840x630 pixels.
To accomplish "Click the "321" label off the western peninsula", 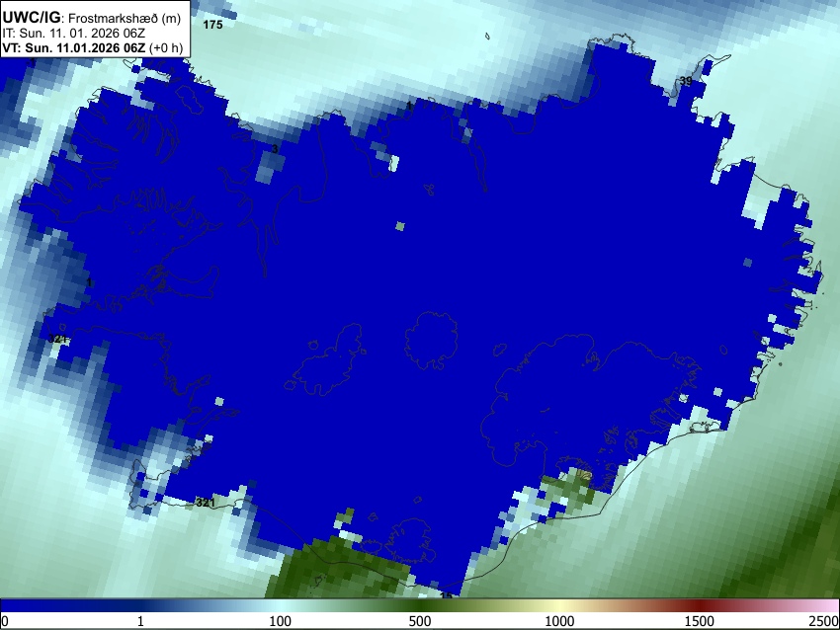I will (x=57, y=339).
